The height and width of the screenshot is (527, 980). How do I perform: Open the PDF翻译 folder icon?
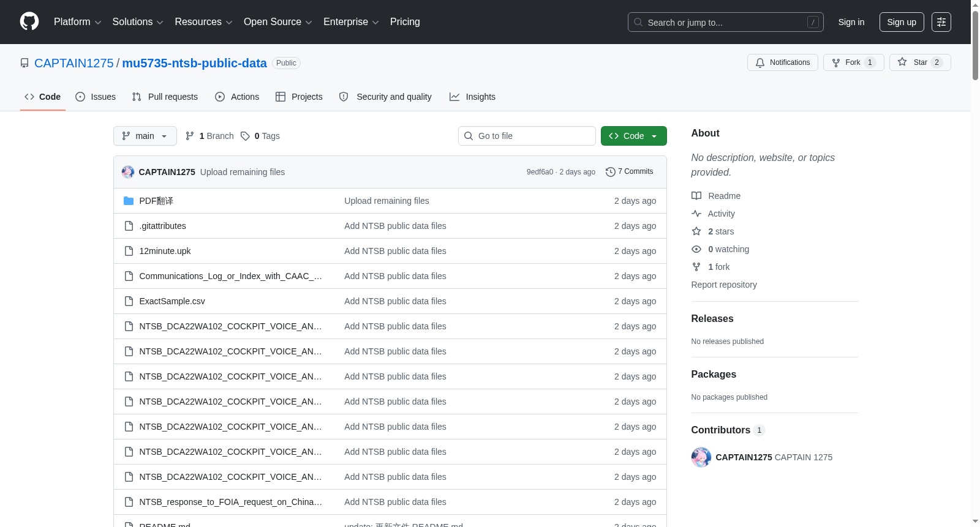click(129, 201)
